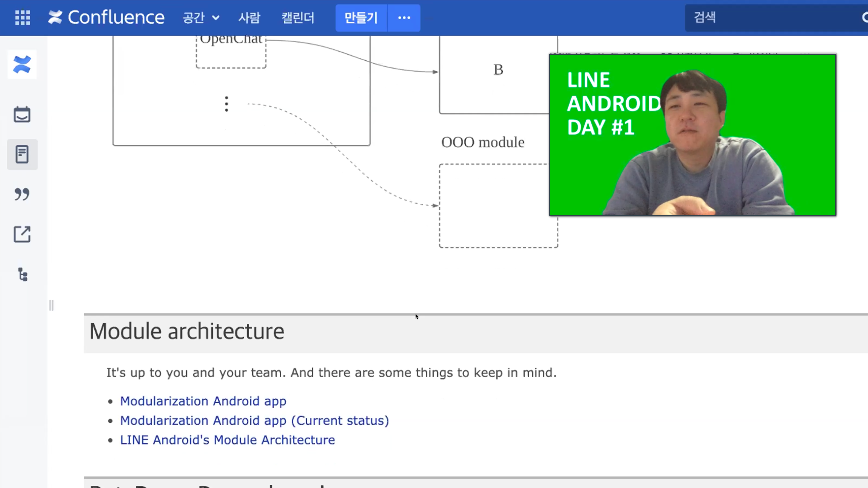Viewport: 868px width, 488px height.
Task: Click the space shortcuts external link icon
Action: pyautogui.click(x=22, y=234)
